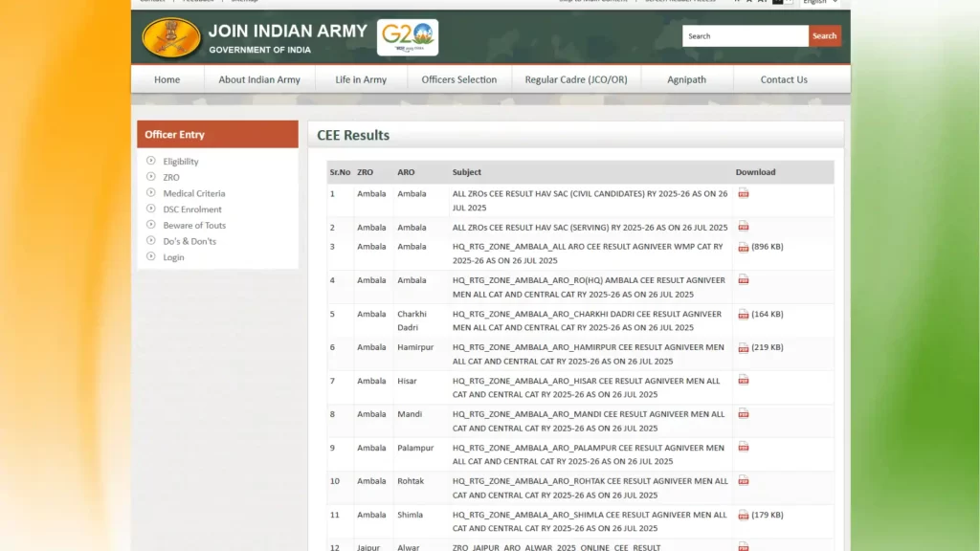
Task: Open the Agnipath menu item
Action: [x=686, y=79]
